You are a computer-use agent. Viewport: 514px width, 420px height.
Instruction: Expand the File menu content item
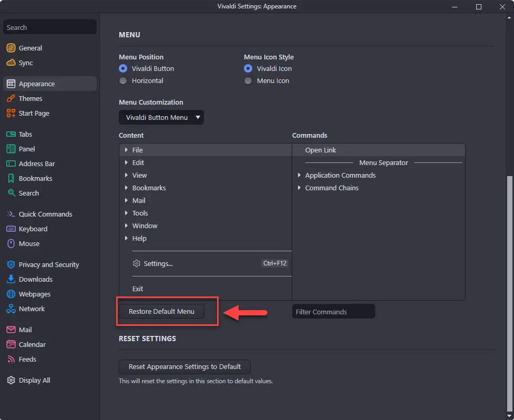tap(126, 150)
